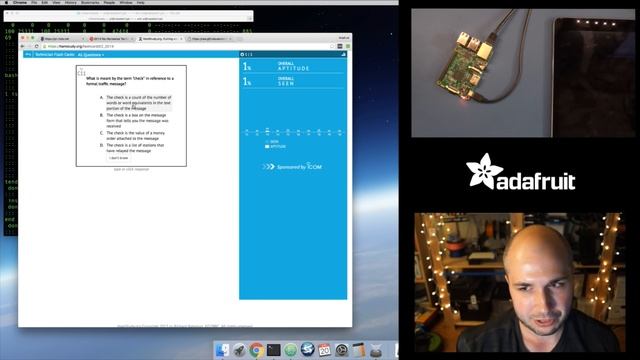Open the People menu

coord(109,2)
